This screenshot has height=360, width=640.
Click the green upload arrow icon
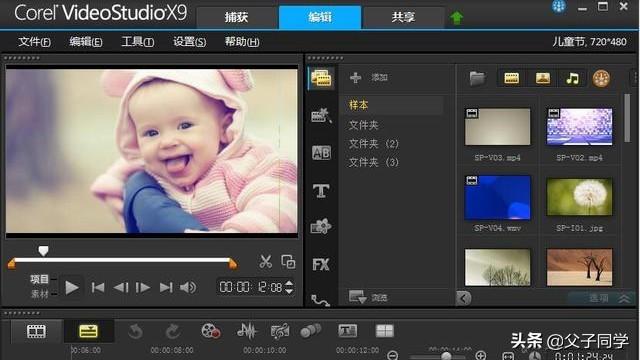point(456,18)
